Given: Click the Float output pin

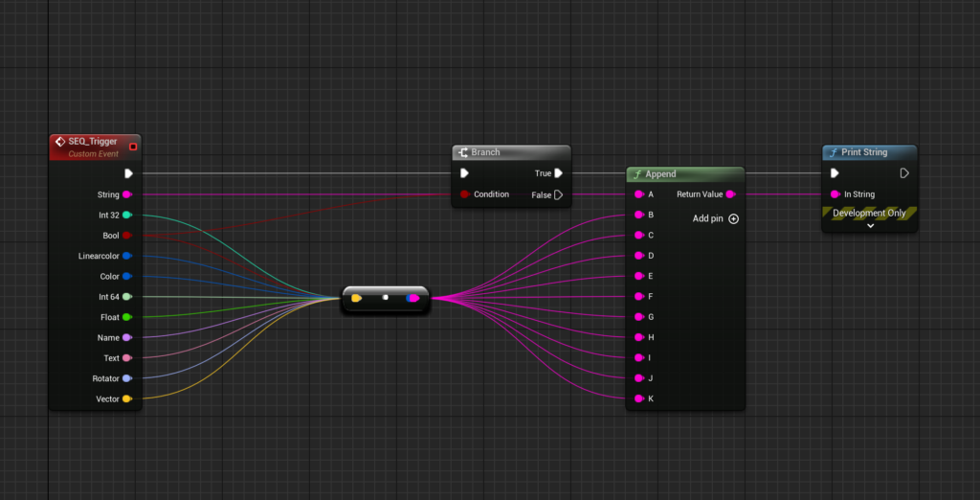Looking at the screenshot, I should click(127, 317).
